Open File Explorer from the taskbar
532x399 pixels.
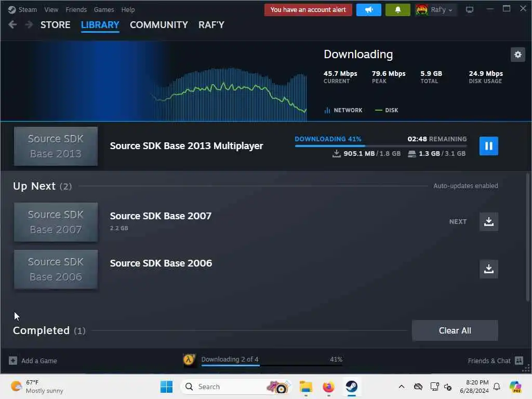[x=305, y=387]
